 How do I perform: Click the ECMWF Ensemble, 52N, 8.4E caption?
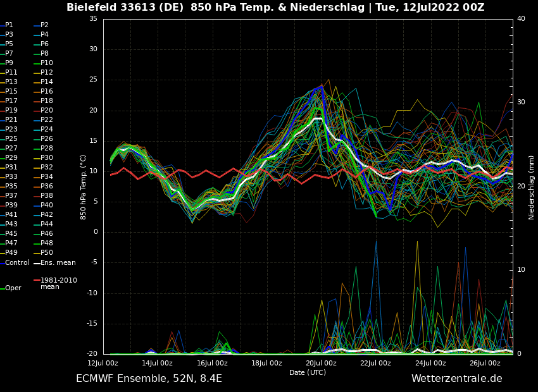[149, 379]
